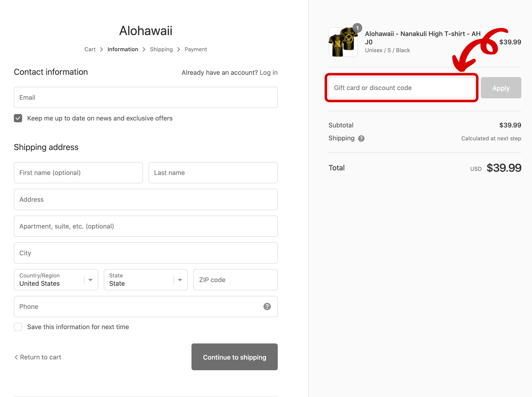This screenshot has width=532, height=397.
Task: Open the Alohawaii store title
Action: click(x=146, y=30)
